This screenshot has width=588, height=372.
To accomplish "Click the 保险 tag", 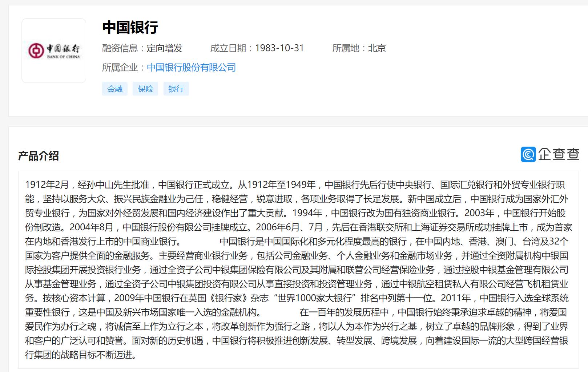I will 145,88.
